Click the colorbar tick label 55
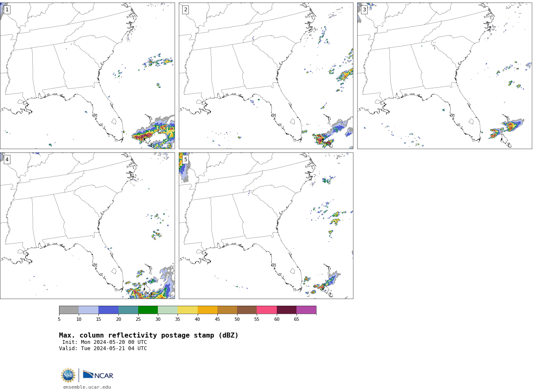The height and width of the screenshot is (392, 536). click(257, 320)
